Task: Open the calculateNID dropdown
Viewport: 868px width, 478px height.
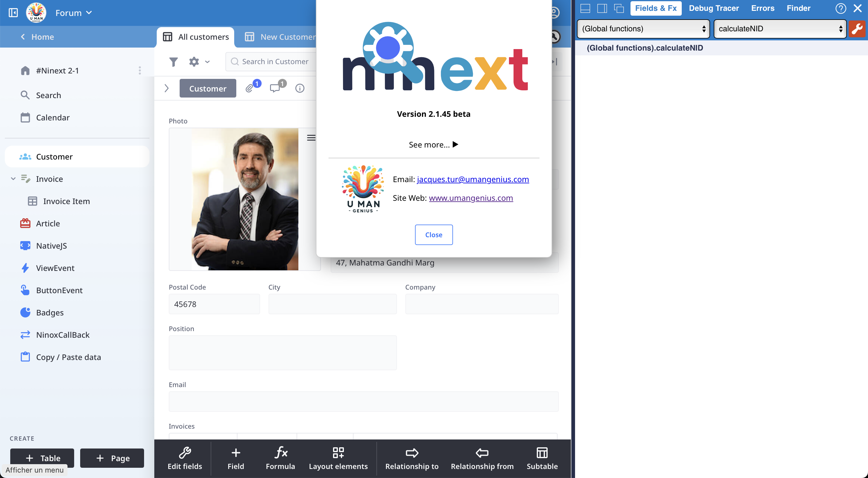Action: coord(780,29)
